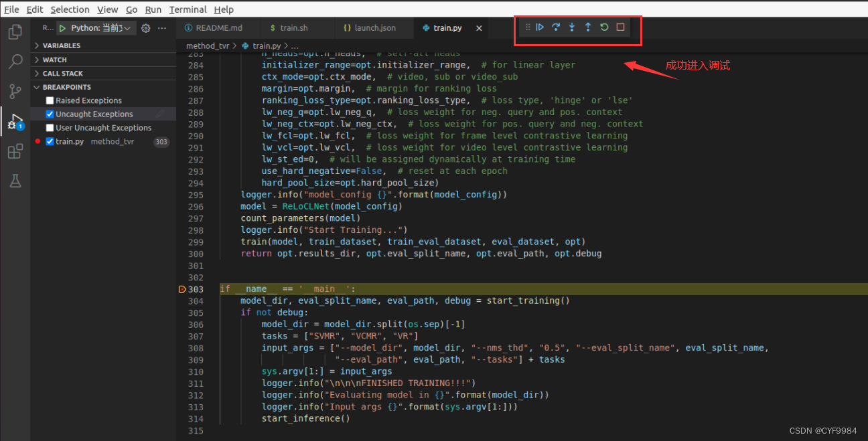Enable the Raised Exceptions breakpoint

click(x=50, y=100)
